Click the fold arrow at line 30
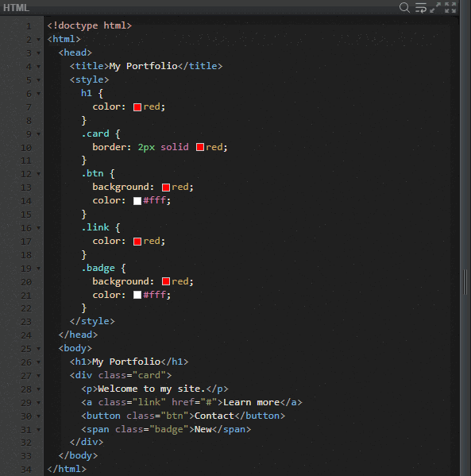This screenshot has height=476, width=471. [39, 416]
